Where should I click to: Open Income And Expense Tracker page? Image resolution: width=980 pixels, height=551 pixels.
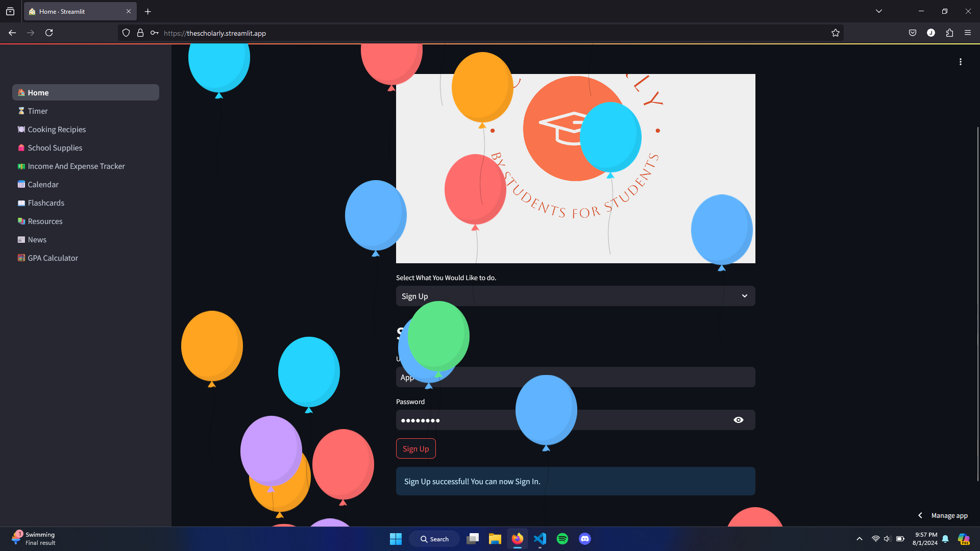click(x=76, y=166)
